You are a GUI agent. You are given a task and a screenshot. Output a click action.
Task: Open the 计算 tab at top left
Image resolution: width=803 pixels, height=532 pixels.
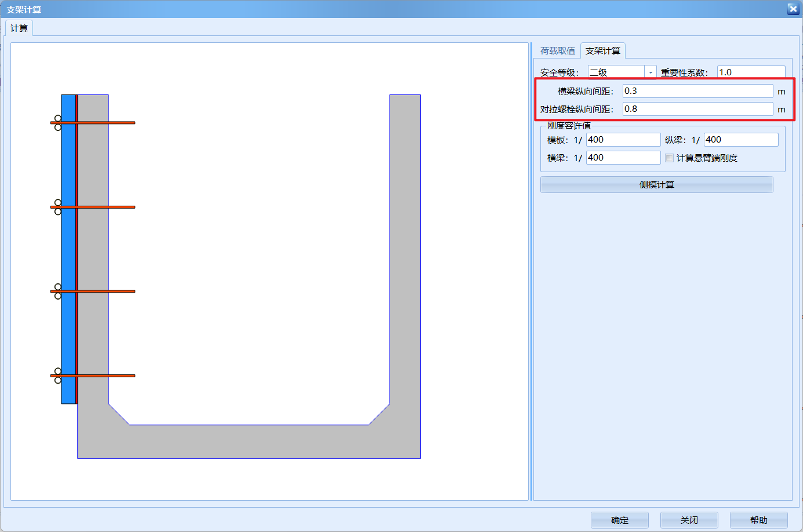pyautogui.click(x=19, y=28)
